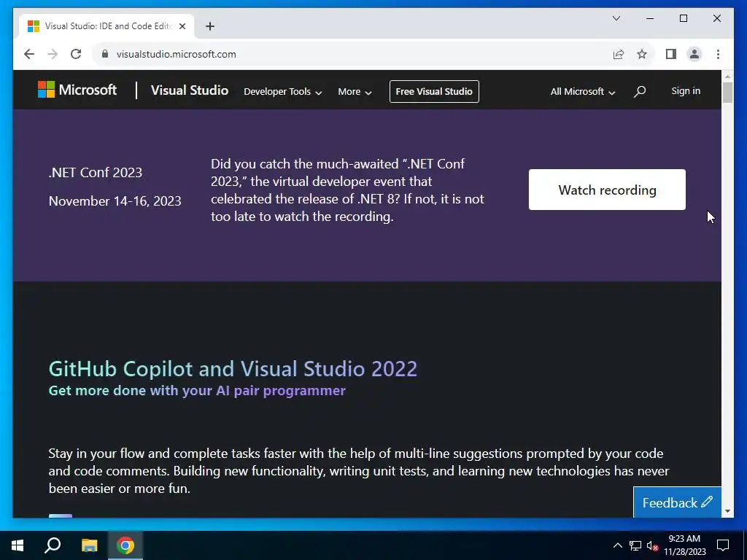This screenshot has width=747, height=560.
Task: Click the November 14-16, 2023 date text
Action: click(115, 201)
